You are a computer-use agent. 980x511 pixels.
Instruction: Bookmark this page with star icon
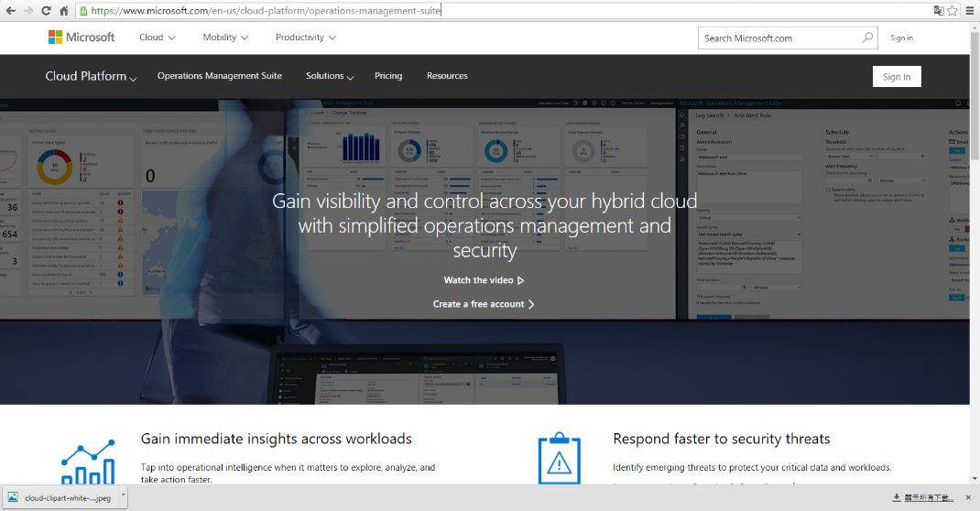[x=953, y=11]
